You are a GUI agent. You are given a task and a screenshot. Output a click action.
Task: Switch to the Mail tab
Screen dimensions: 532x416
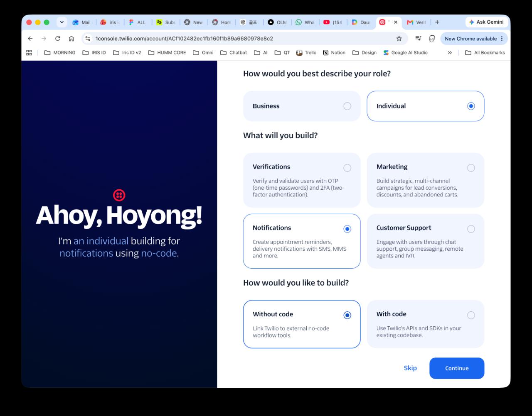(x=82, y=22)
